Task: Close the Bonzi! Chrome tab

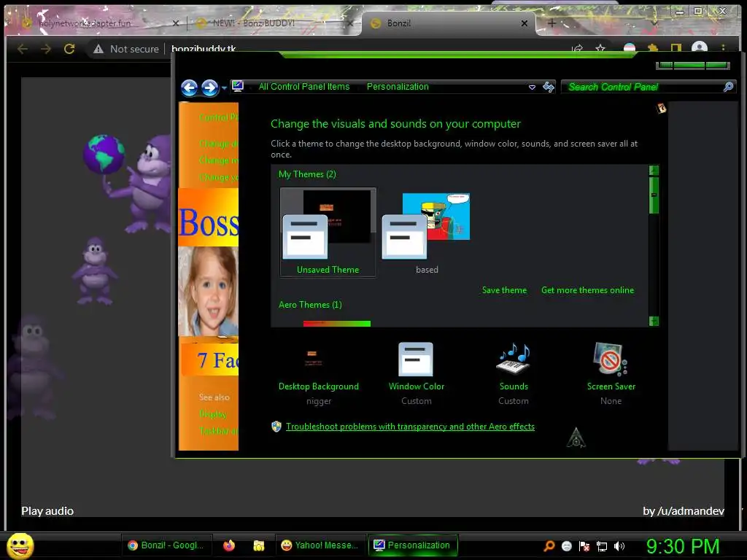Action: (524, 23)
